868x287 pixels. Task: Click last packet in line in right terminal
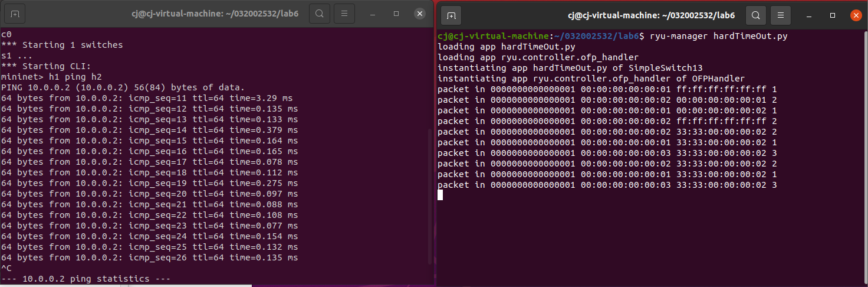[x=607, y=185]
